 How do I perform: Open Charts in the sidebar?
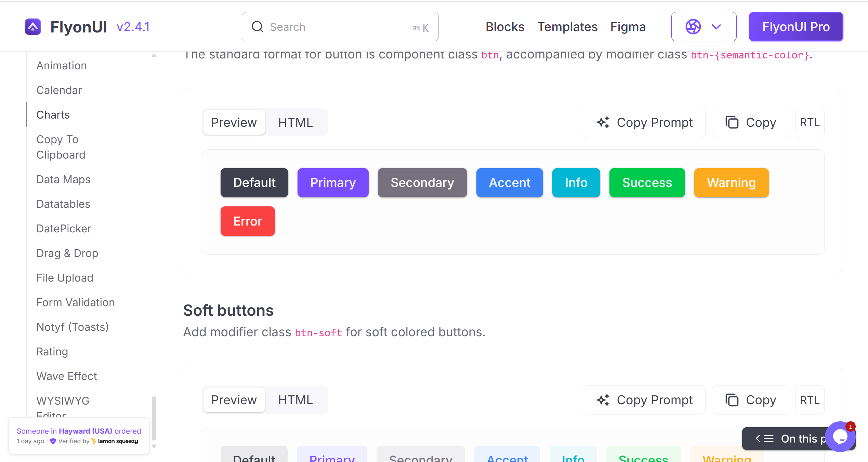click(x=53, y=114)
